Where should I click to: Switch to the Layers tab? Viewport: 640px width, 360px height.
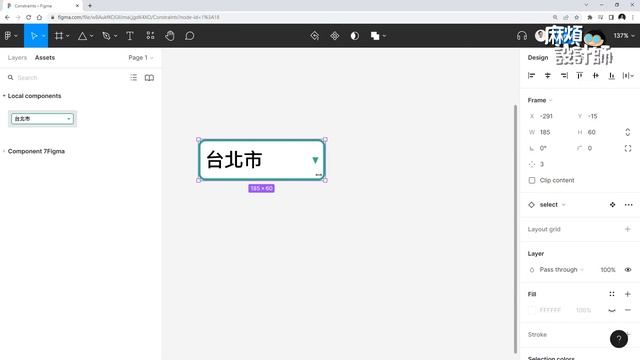tap(17, 58)
